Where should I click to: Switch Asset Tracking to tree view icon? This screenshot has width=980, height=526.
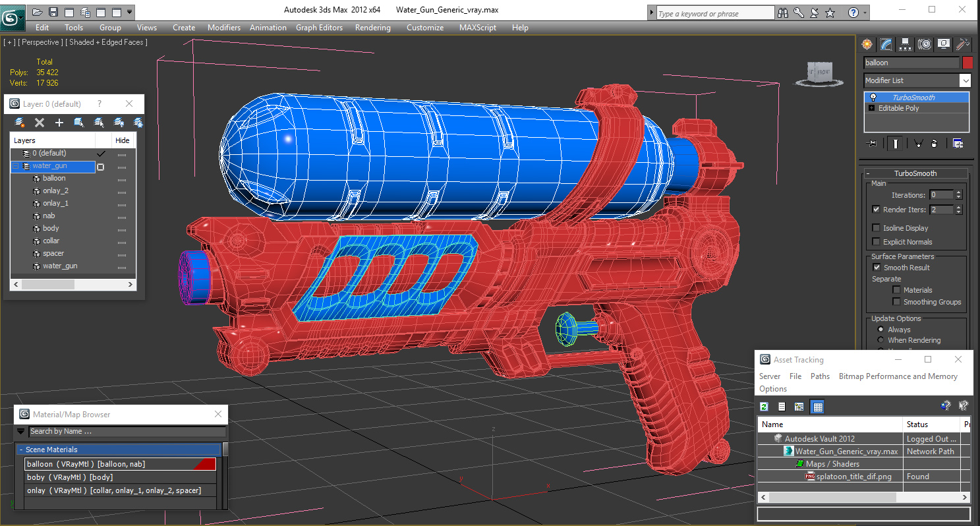799,407
